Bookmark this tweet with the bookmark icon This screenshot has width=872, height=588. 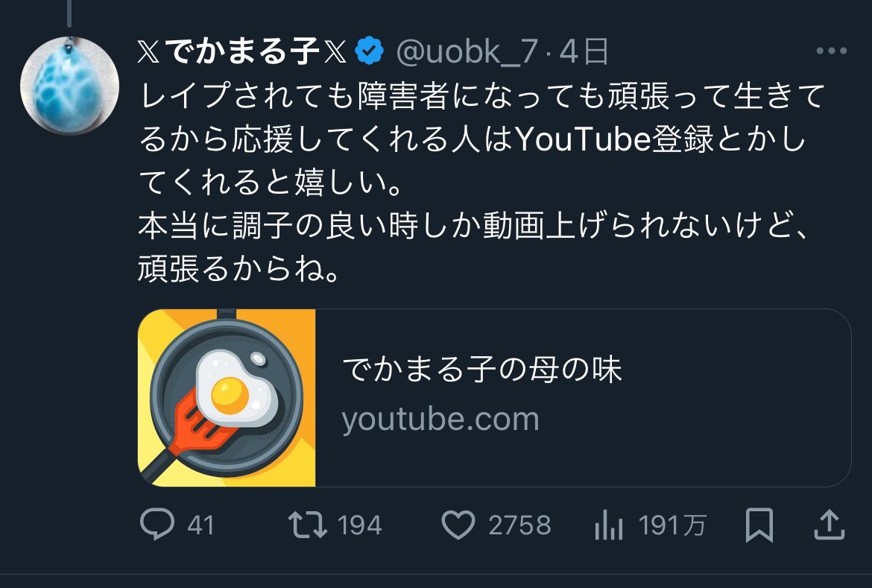click(x=759, y=525)
